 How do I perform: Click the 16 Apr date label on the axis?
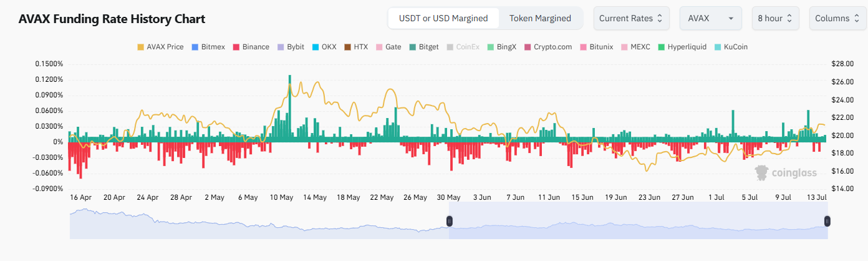[80, 197]
